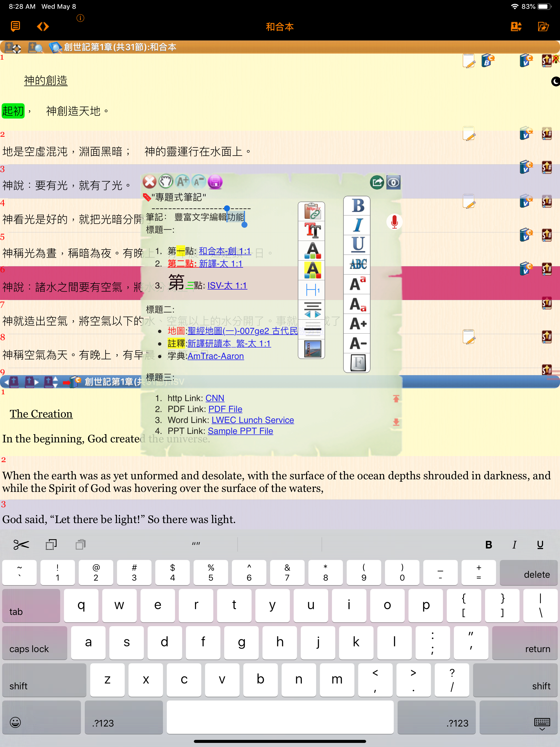Toggle bold in the note toolbar
Image resolution: width=560 pixels, height=747 pixels.
357,205
